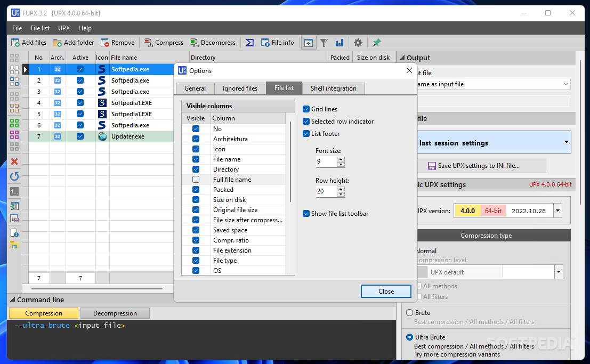Click the gray '1...' sidebar icon
The width and height of the screenshot is (590, 364).
click(x=14, y=192)
